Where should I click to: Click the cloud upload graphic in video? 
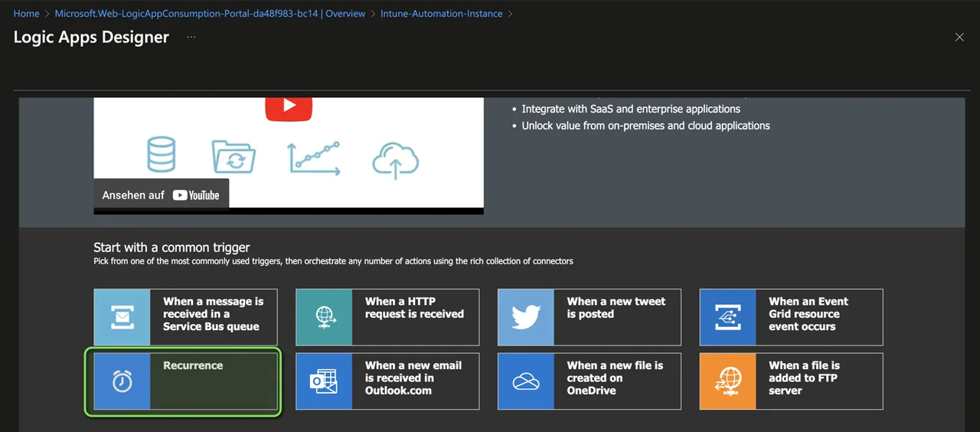[395, 159]
